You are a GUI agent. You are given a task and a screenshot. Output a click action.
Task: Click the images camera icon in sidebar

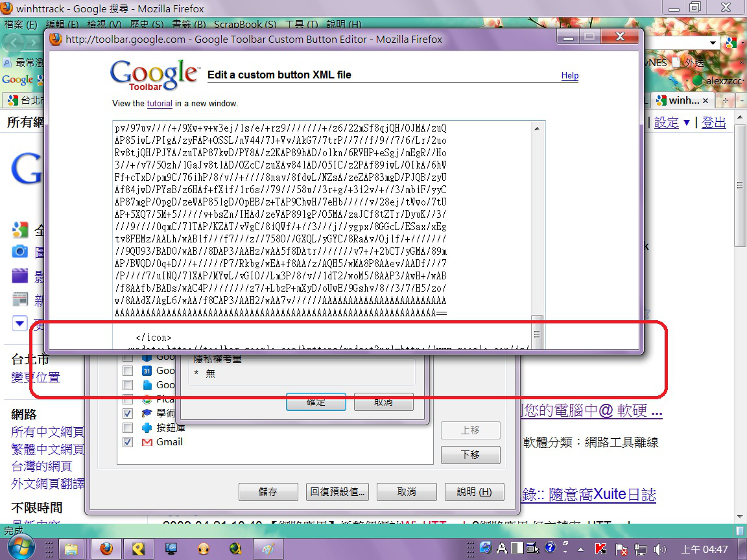coord(19,251)
